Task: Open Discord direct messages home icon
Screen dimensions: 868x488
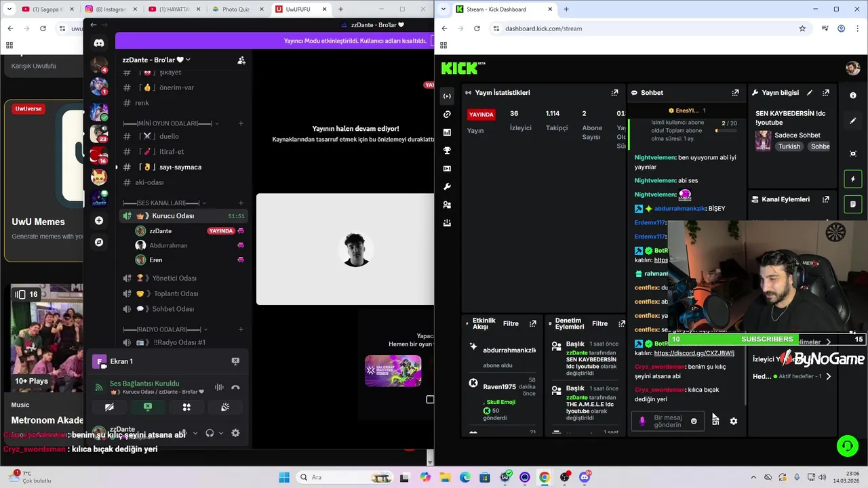Action: click(x=99, y=43)
